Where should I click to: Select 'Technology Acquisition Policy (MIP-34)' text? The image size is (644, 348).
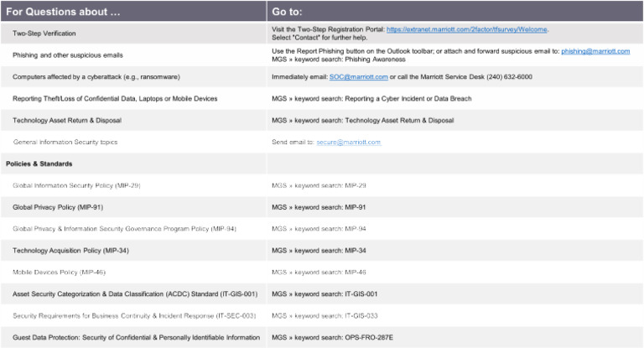point(70,251)
